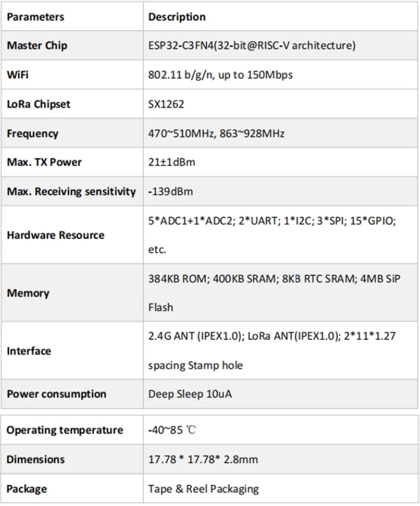Click the ESP32-C3FN4 chip description text
This screenshot has height=506, width=420.
pos(252,46)
